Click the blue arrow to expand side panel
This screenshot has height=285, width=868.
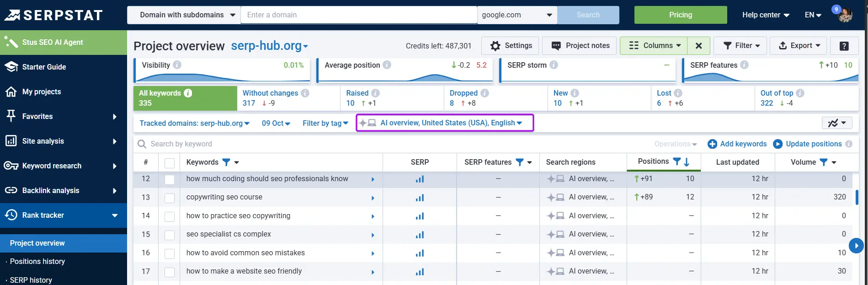pyautogui.click(x=856, y=246)
